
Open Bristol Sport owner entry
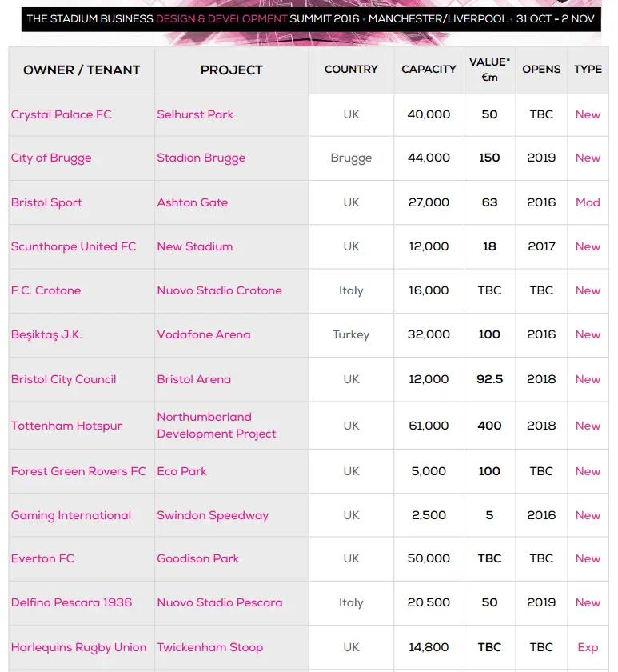[x=46, y=202]
